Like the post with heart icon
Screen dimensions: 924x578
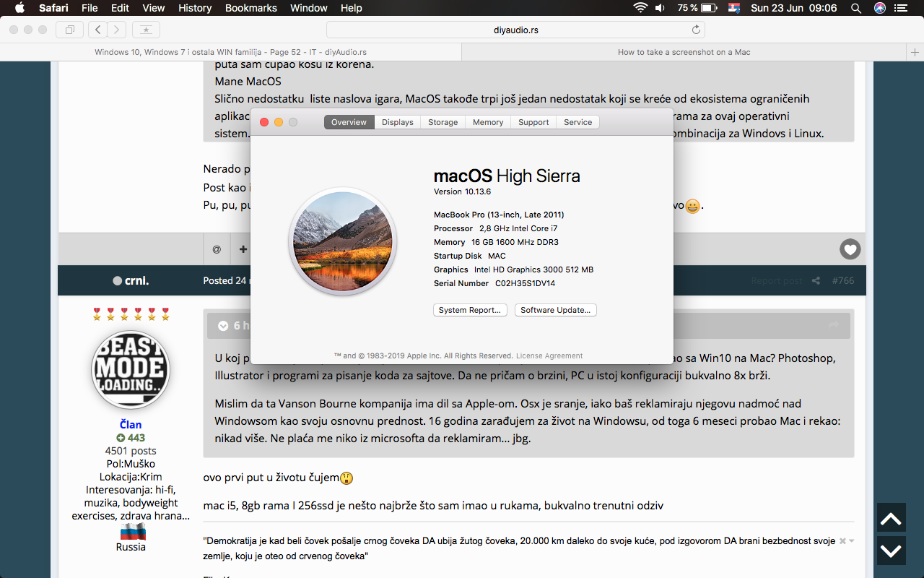click(x=850, y=249)
